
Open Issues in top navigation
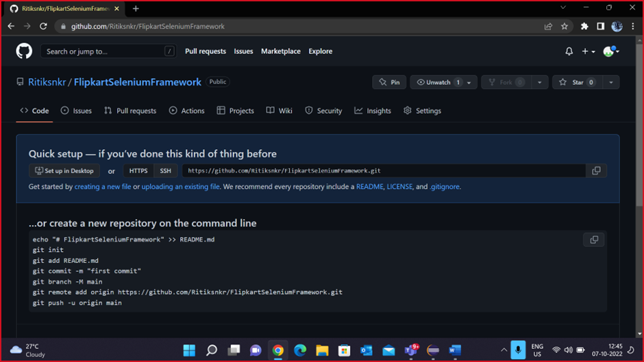click(x=243, y=51)
